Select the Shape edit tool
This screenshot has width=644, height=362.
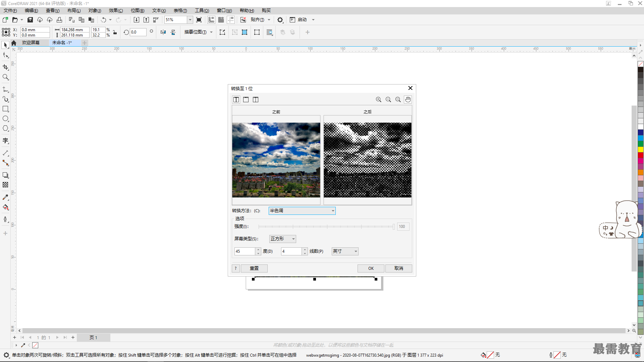tap(5, 55)
